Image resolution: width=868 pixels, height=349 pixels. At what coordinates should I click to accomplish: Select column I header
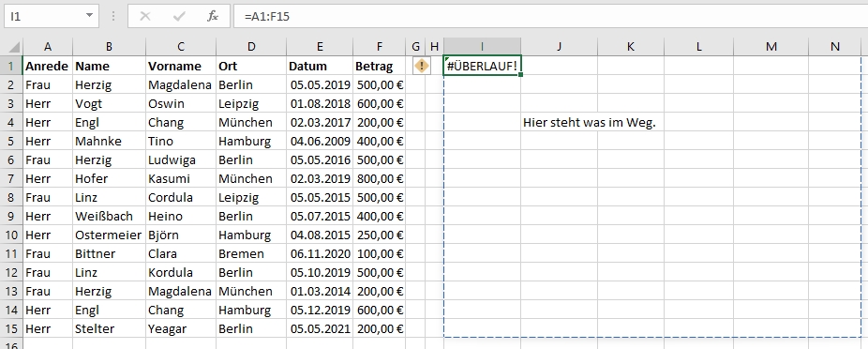tap(482, 47)
